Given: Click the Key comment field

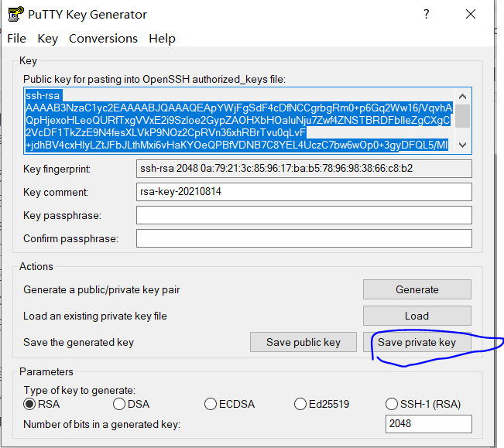Looking at the screenshot, I should click(304, 192).
